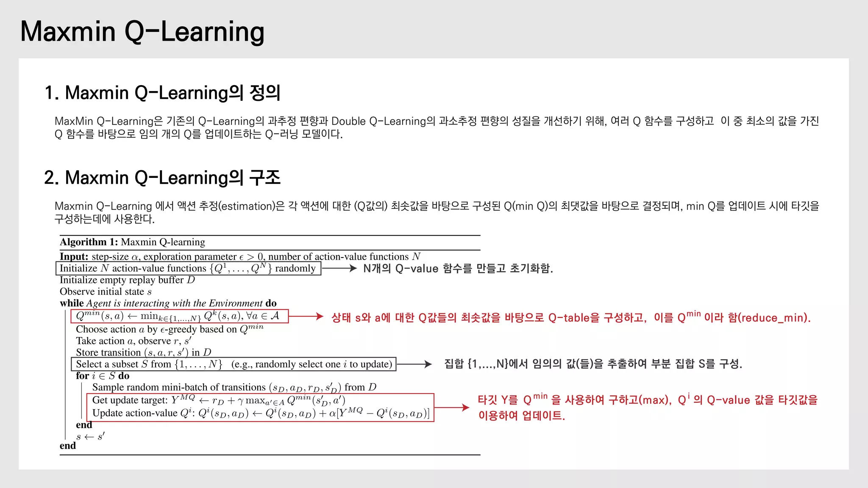Click the red arrow beside the update target box
Screen dimensions: 868x488
[452, 408]
